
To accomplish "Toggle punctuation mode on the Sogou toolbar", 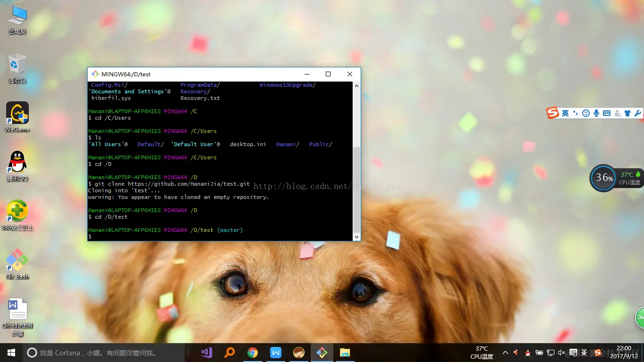I will click(576, 113).
